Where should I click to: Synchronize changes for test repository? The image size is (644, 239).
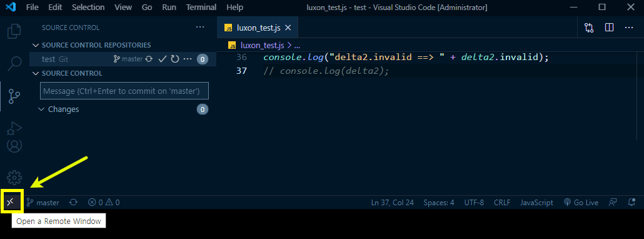tap(149, 59)
